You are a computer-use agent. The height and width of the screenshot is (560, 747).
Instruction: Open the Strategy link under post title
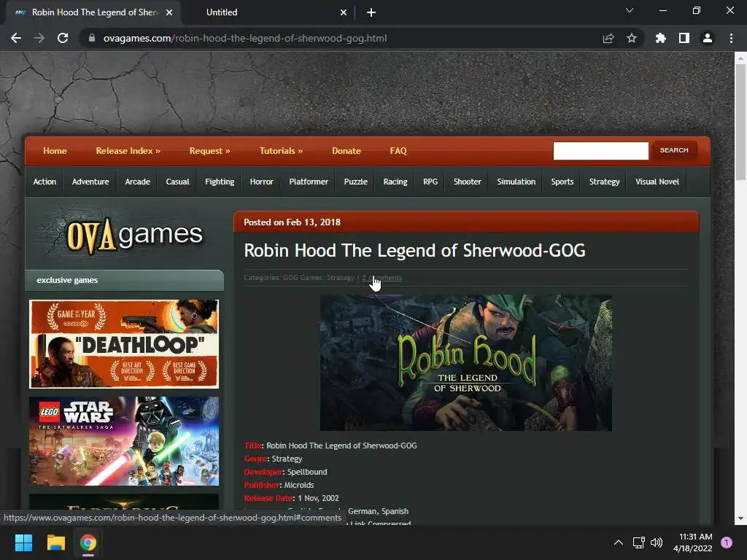pos(340,278)
